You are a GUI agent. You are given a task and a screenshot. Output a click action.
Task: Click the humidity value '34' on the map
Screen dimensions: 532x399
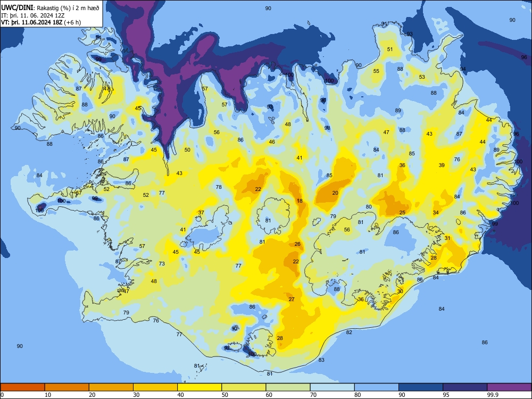(x=436, y=213)
